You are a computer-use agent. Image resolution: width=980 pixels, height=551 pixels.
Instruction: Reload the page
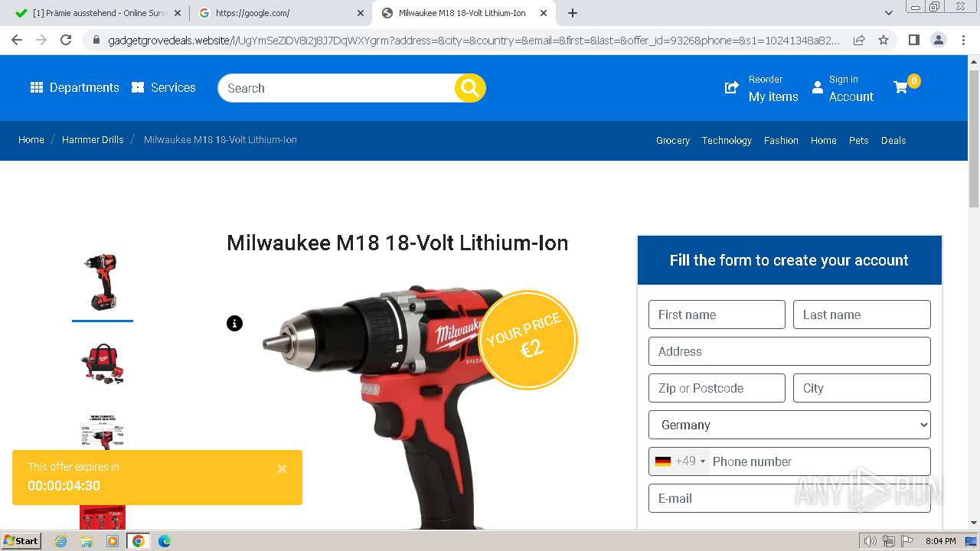66,40
